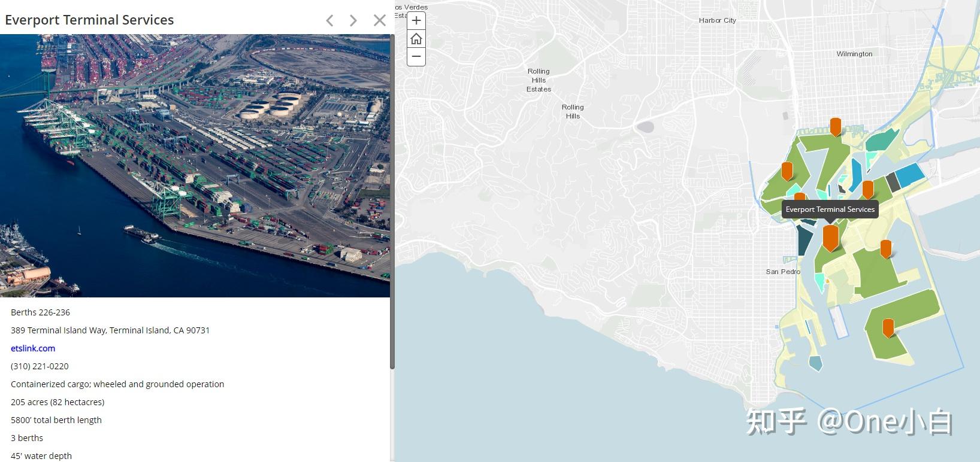Zoom out on the map
The width and height of the screenshot is (980, 462).
click(416, 57)
